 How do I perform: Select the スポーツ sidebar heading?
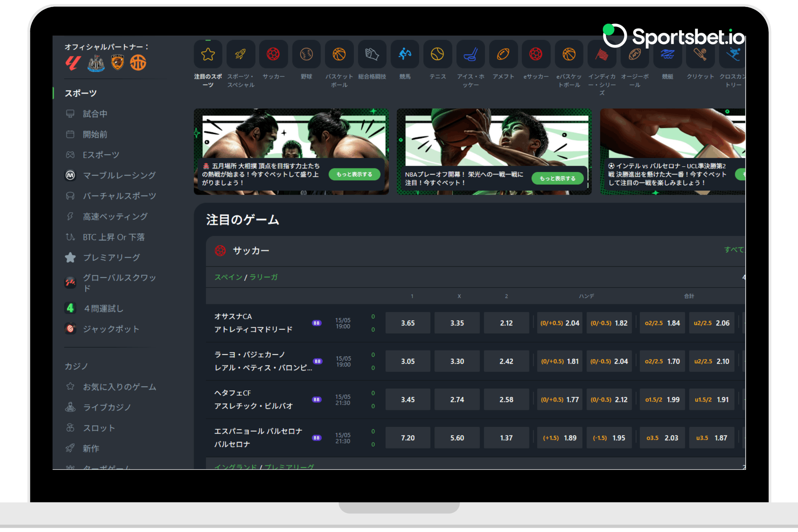[81, 93]
